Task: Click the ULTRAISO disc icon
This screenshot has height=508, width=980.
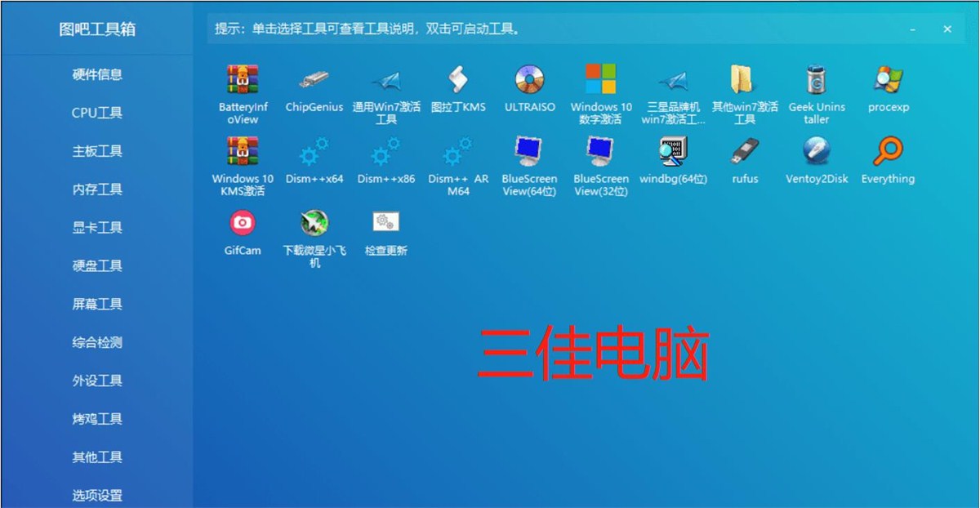Action: (529, 79)
